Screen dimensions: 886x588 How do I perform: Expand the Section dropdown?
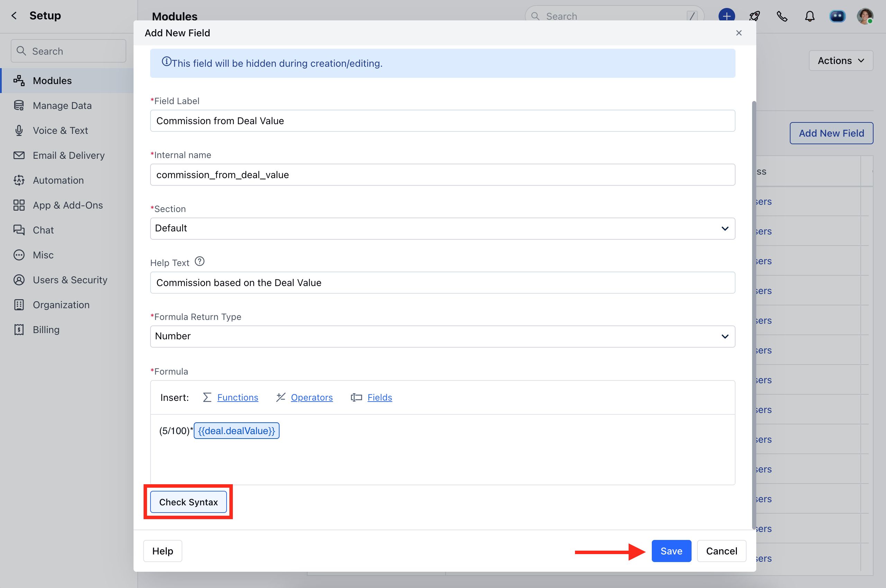point(442,228)
